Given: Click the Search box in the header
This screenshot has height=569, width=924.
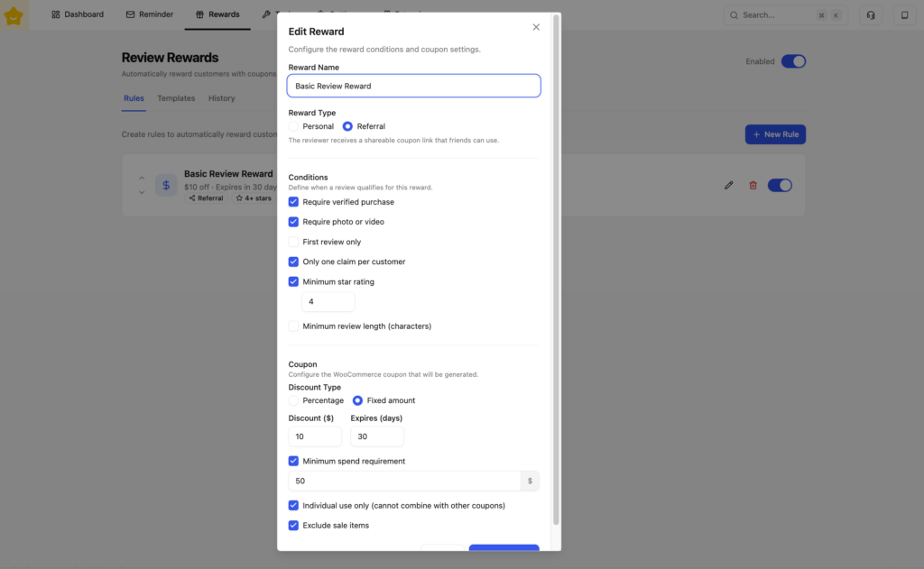Looking at the screenshot, I should click(786, 15).
